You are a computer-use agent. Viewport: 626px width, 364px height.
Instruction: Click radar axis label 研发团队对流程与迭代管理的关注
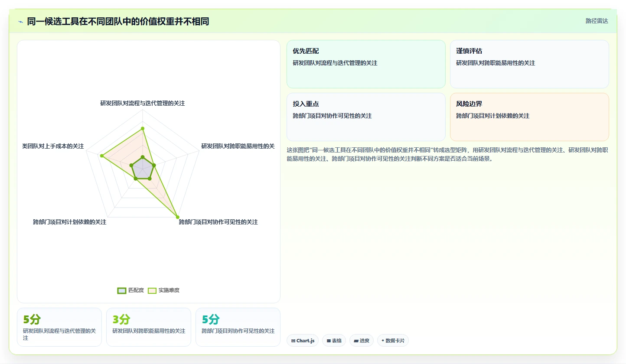143,103
